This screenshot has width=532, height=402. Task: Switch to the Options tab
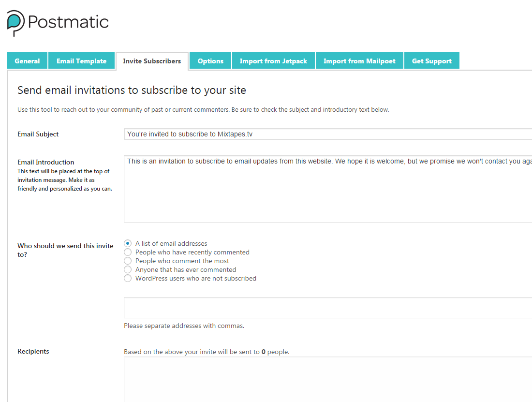[x=210, y=60]
